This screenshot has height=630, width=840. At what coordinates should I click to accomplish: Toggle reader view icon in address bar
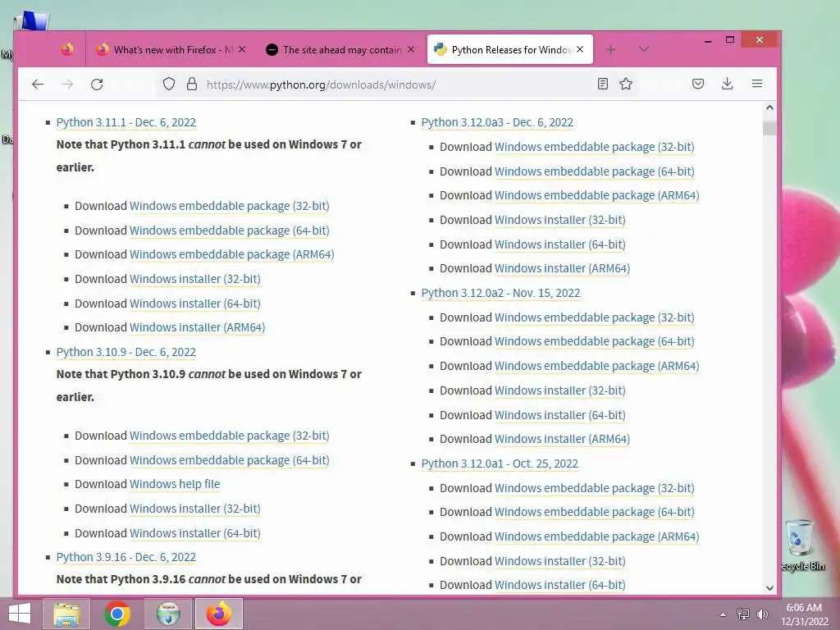click(603, 84)
